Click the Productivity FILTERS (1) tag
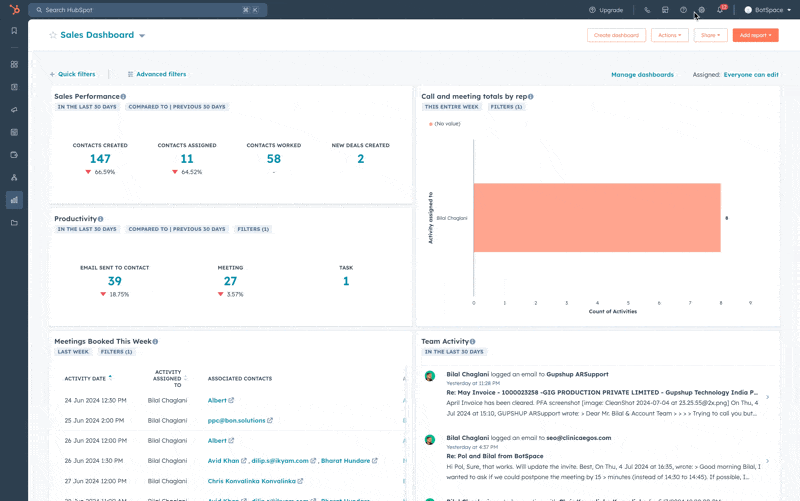Viewport: 800px width, 501px height. pyautogui.click(x=253, y=229)
